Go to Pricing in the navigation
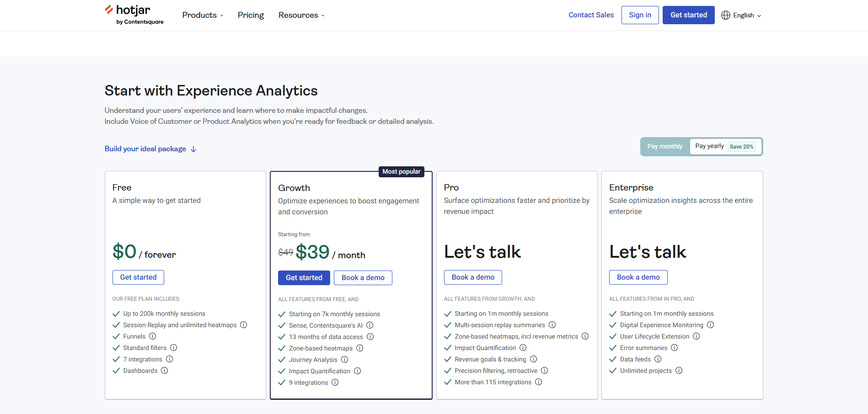Image resolution: width=868 pixels, height=414 pixels. [x=251, y=15]
